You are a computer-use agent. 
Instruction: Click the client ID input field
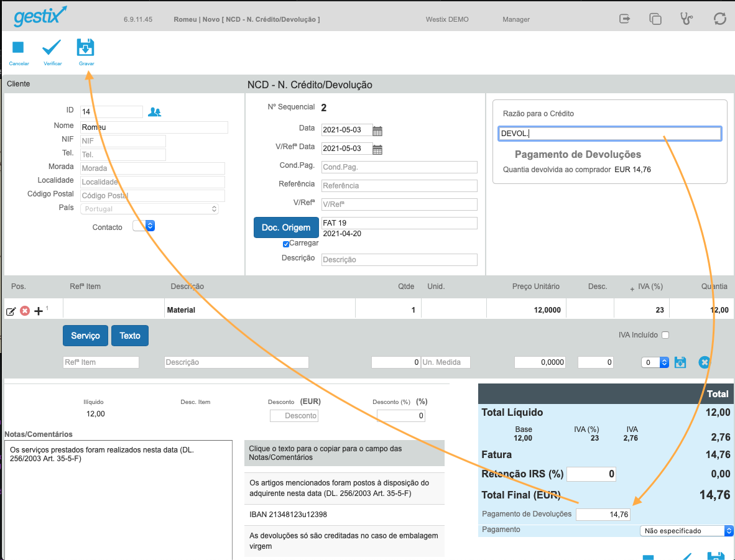111,111
